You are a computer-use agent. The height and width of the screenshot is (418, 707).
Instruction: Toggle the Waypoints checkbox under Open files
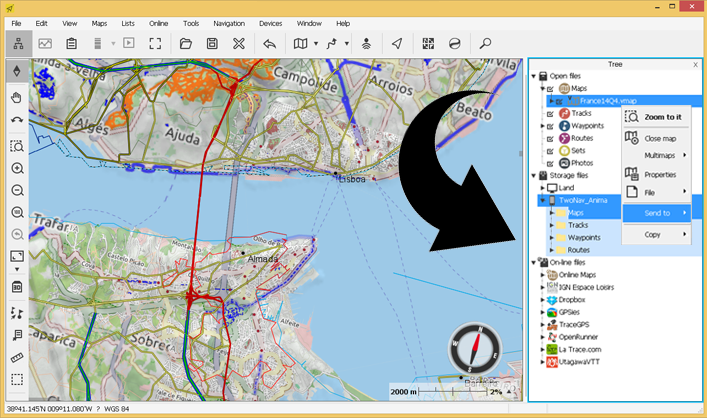click(x=551, y=126)
